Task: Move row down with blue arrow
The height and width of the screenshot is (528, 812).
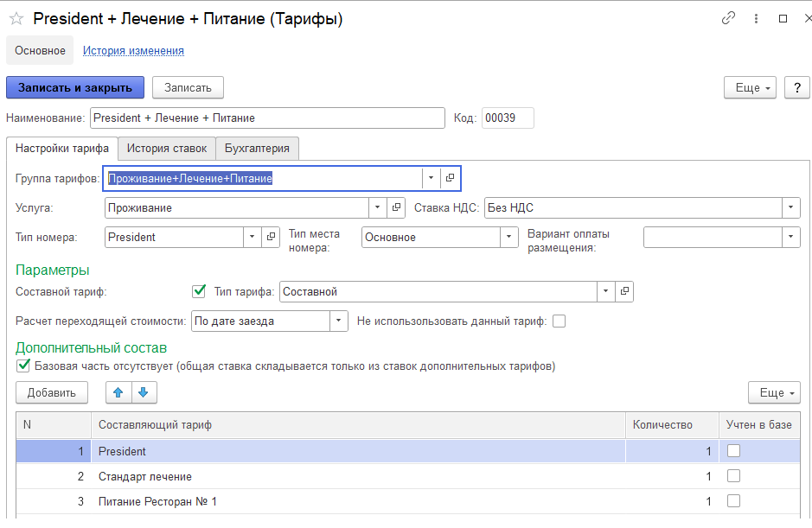Action: pyautogui.click(x=143, y=392)
